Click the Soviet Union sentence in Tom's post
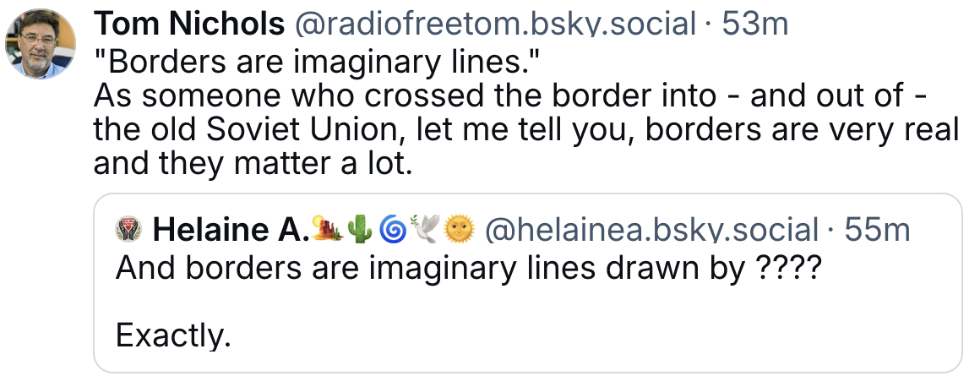Screen dimensions: 980x387 coord(526,130)
